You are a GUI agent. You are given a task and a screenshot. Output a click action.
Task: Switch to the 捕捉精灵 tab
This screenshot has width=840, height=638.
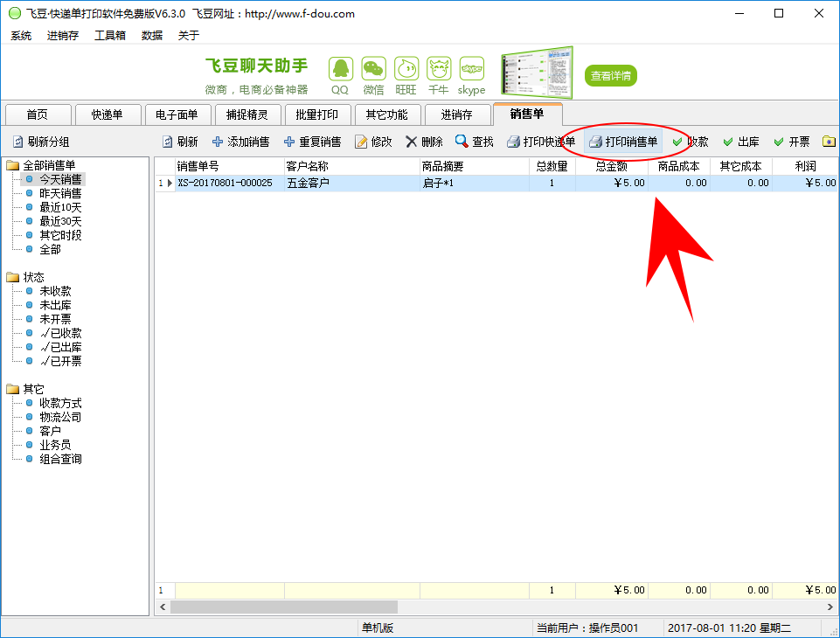(x=247, y=114)
